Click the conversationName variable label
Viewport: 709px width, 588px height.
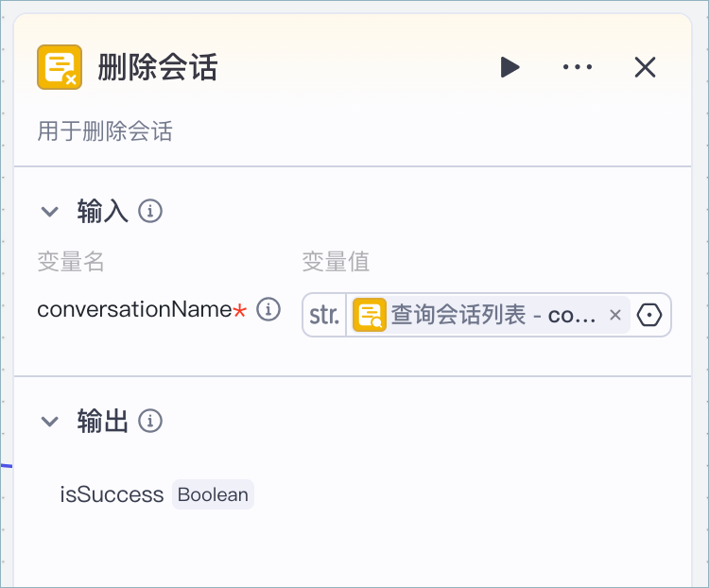point(134,310)
